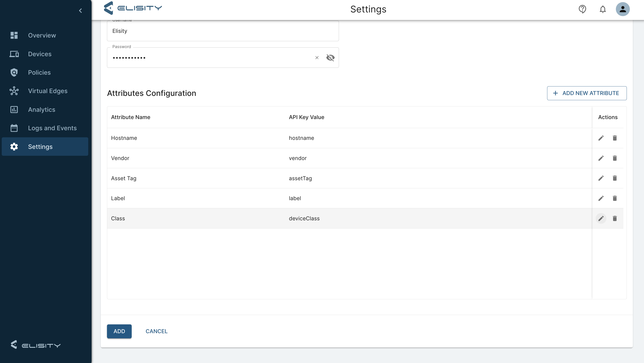
Task: Toggle password visibility eye icon
Action: coord(330,58)
